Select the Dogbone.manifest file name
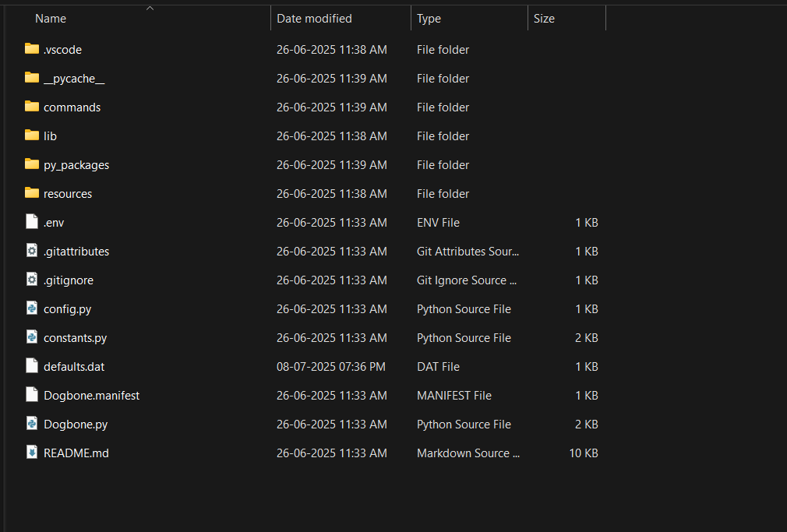Viewport: 787px width, 532px height. [x=91, y=396]
